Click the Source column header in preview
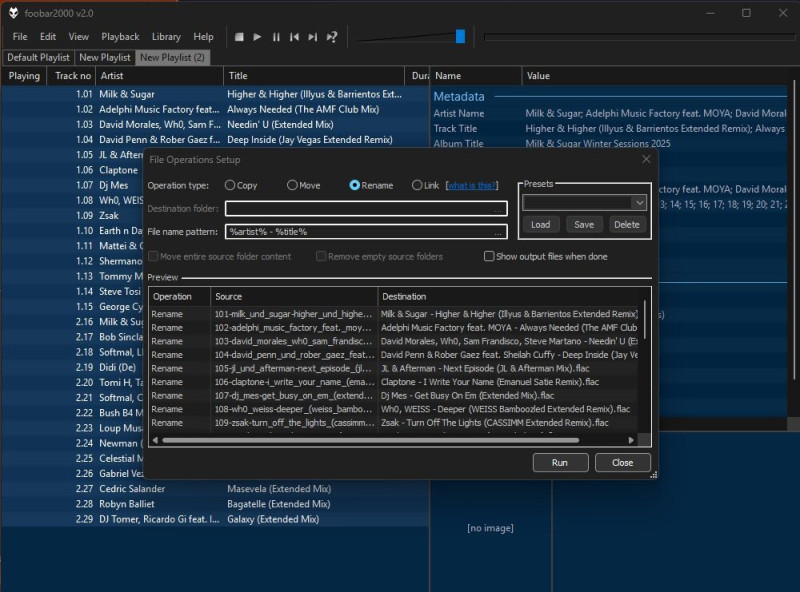800x592 pixels. 294,297
